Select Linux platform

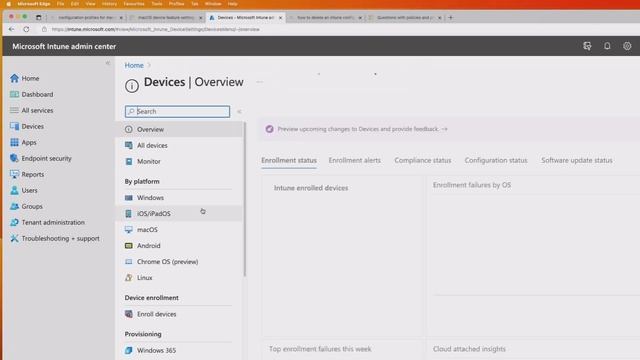(x=180, y=278)
